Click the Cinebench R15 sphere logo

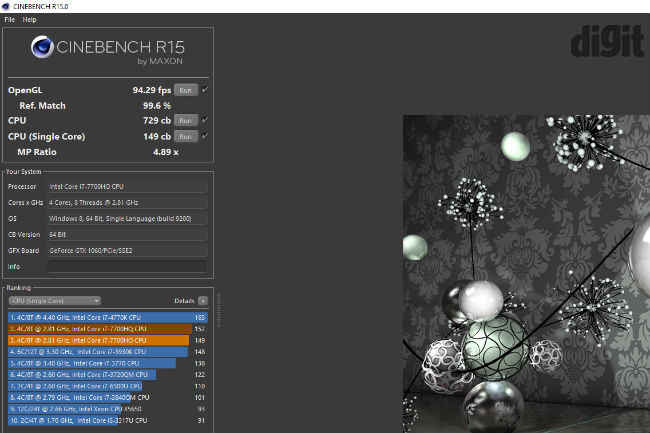[x=42, y=47]
